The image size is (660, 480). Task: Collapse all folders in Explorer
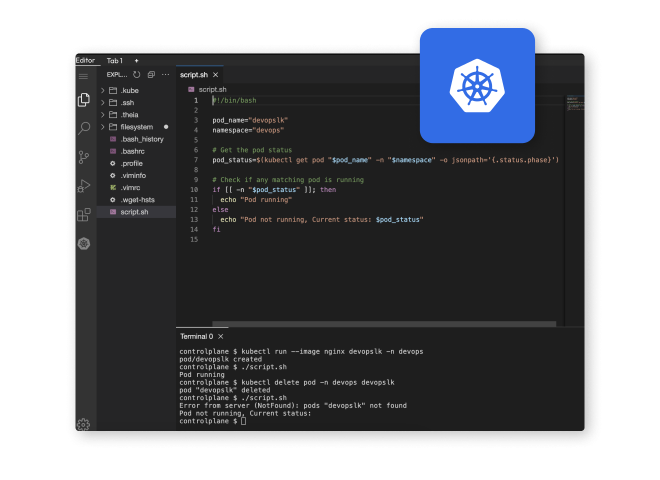click(151, 75)
